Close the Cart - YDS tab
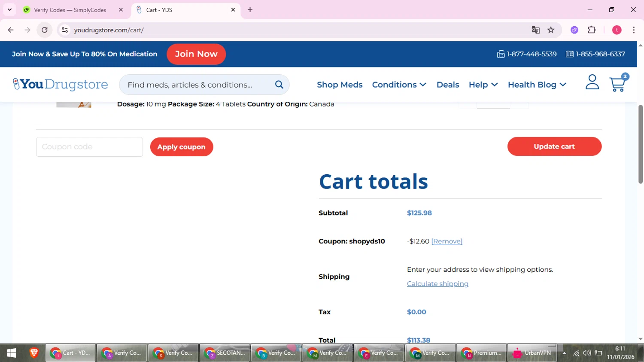 pyautogui.click(x=233, y=9)
